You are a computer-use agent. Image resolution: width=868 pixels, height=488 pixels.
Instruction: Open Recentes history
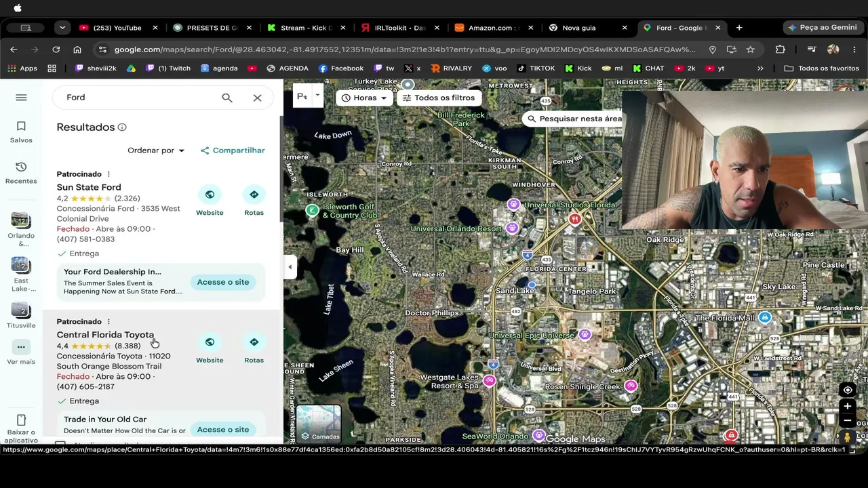click(x=21, y=173)
